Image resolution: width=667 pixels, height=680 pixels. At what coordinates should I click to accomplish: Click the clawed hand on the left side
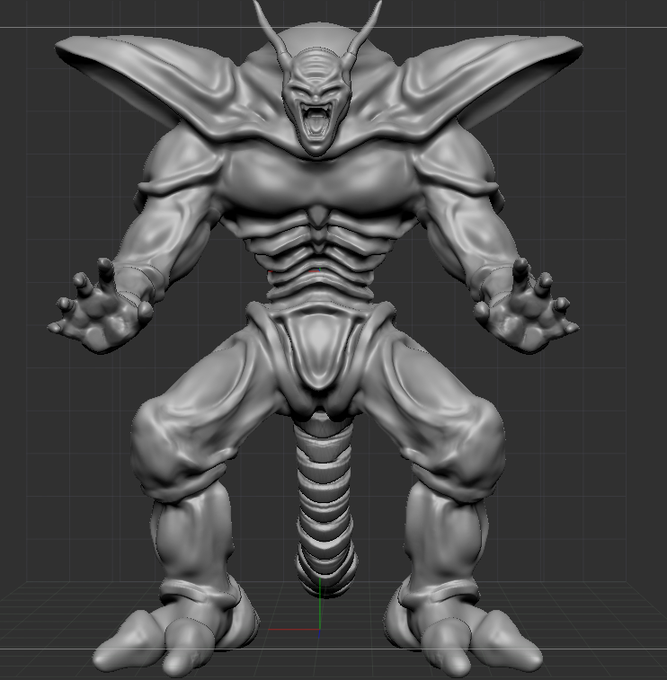tap(101, 308)
